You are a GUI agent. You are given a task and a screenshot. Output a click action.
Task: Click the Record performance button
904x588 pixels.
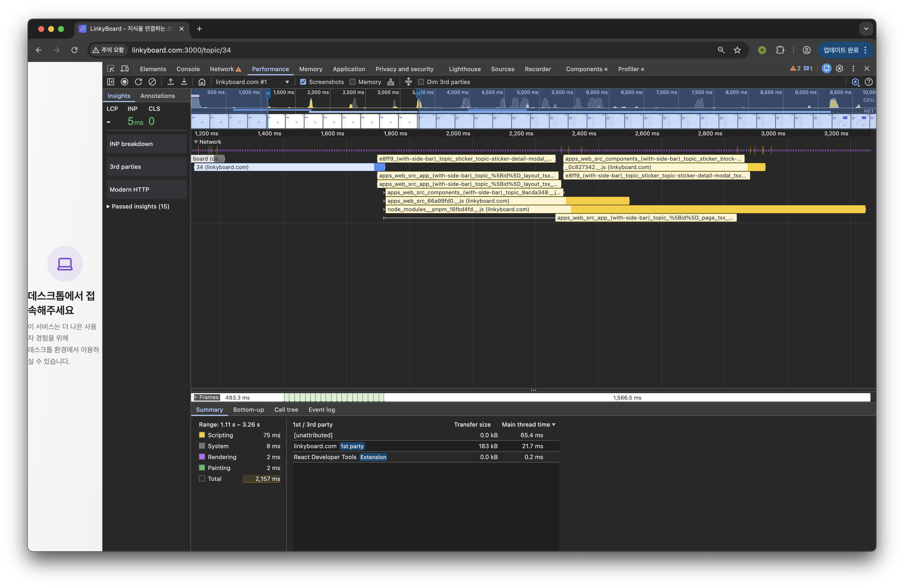pos(124,82)
